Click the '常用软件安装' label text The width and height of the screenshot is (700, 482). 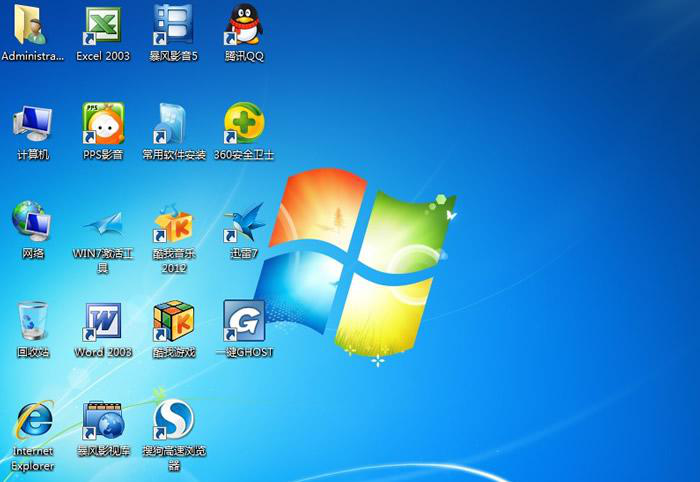click(174, 155)
